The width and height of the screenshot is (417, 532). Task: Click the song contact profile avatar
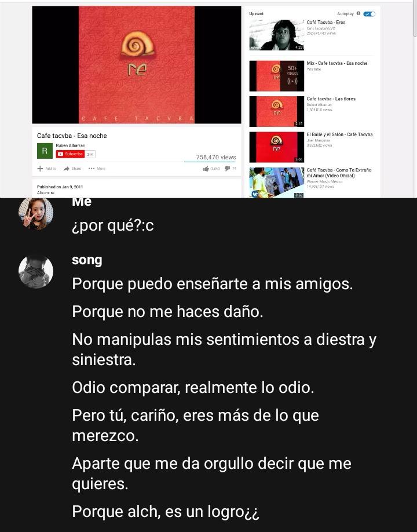pyautogui.click(x=35, y=272)
